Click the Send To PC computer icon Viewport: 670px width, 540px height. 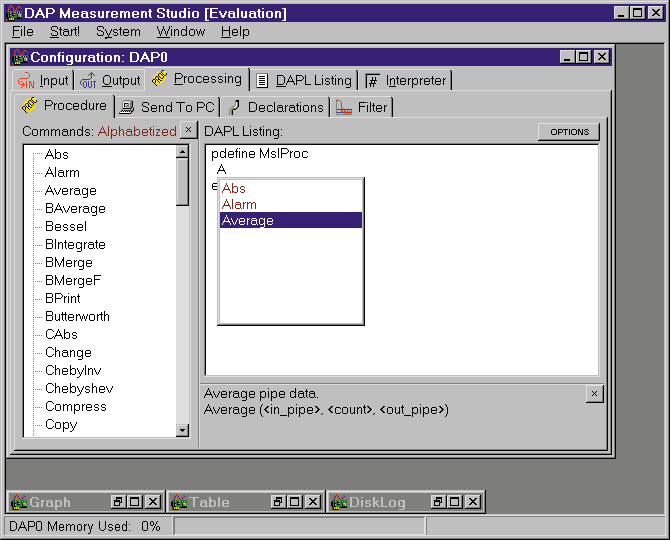127,107
